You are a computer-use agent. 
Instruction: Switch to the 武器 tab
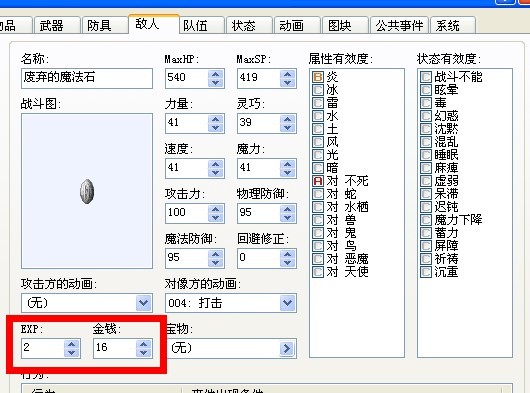point(57,25)
